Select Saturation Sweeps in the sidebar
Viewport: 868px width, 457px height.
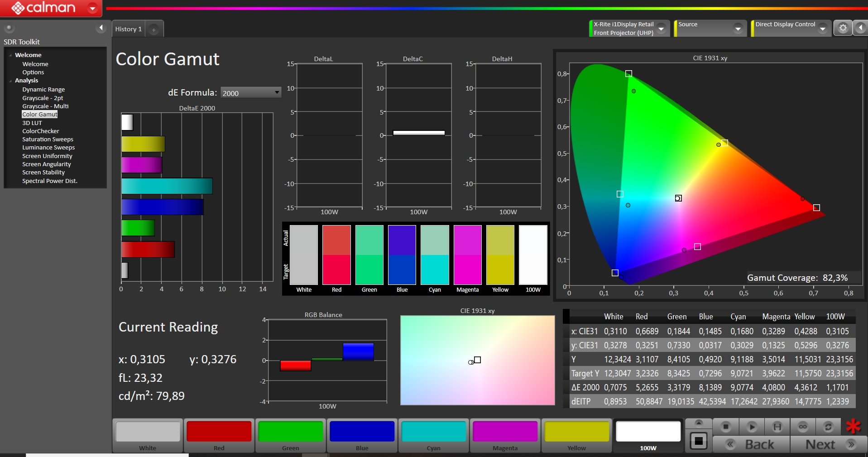click(x=48, y=140)
